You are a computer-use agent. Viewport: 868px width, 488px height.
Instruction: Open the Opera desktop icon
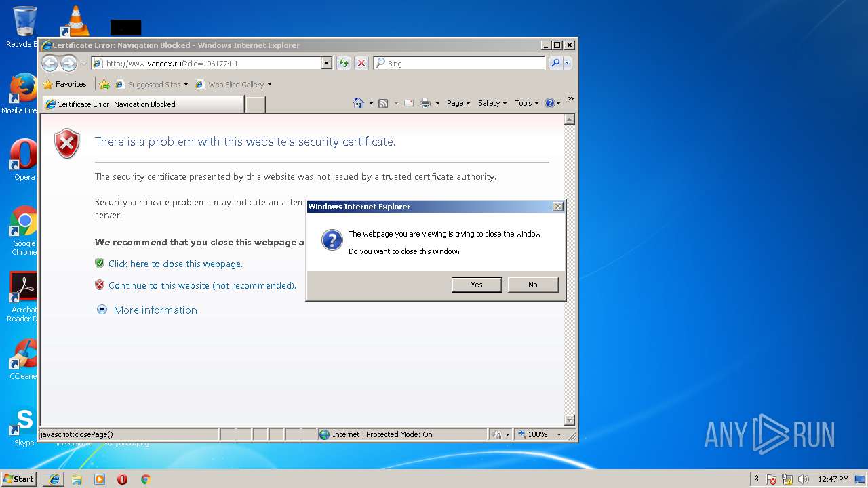pyautogui.click(x=23, y=160)
